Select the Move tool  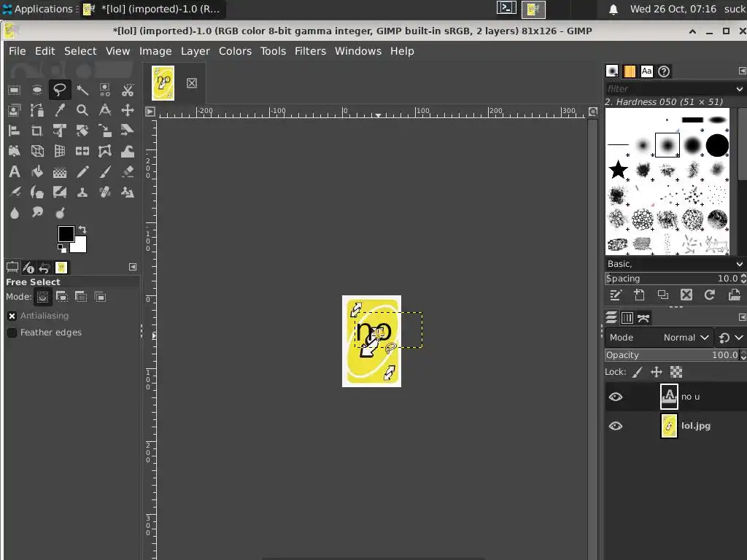pyautogui.click(x=128, y=111)
